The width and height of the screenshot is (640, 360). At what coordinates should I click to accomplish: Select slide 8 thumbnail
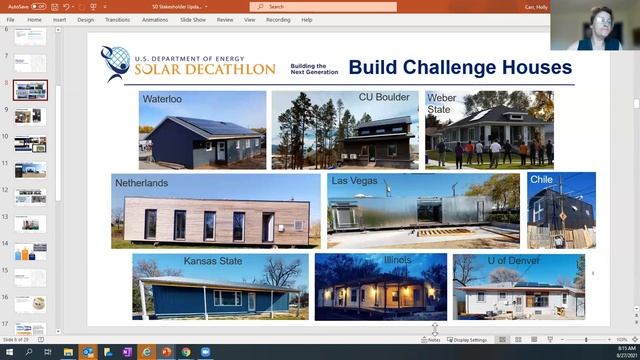(x=30, y=90)
